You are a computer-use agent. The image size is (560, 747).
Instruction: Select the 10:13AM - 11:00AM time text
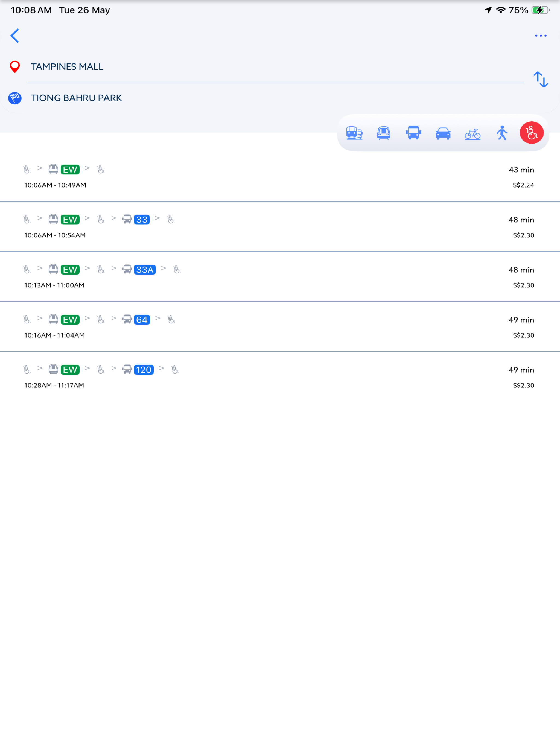click(x=54, y=285)
